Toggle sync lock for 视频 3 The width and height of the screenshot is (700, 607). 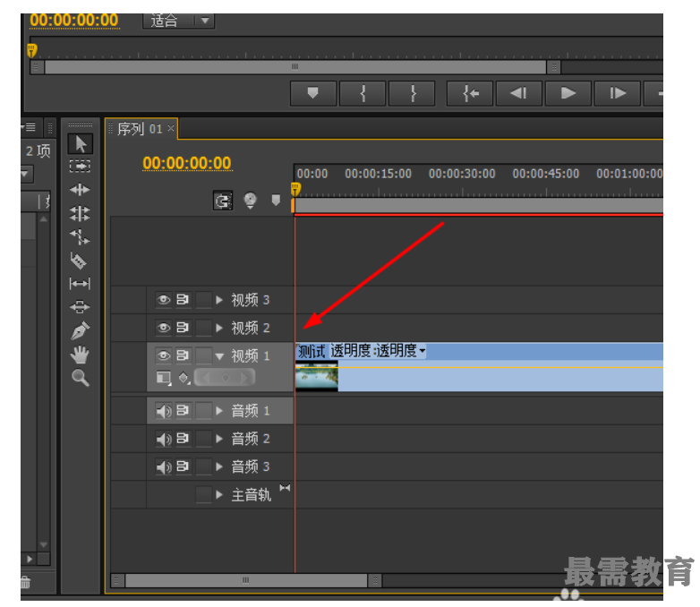click(183, 299)
